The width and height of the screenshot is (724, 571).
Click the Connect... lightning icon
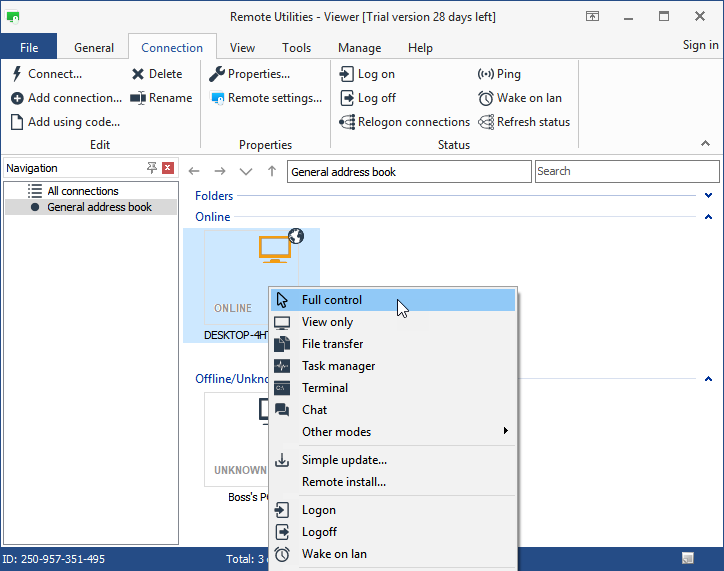(x=17, y=74)
